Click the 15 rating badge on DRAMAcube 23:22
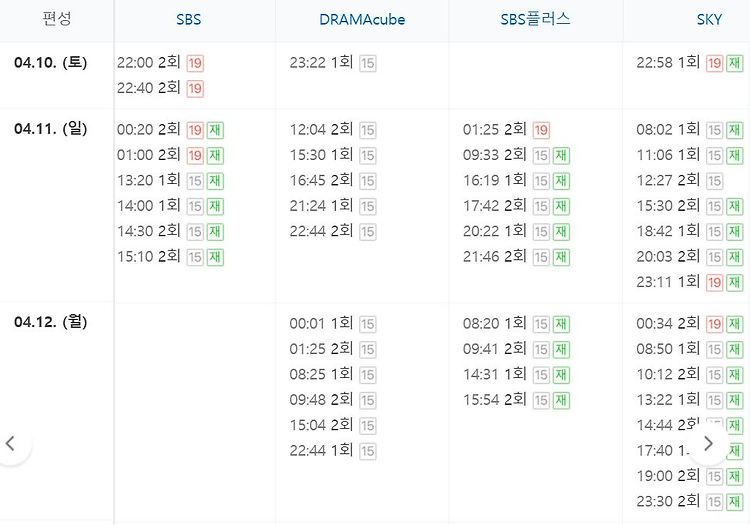 tap(367, 63)
